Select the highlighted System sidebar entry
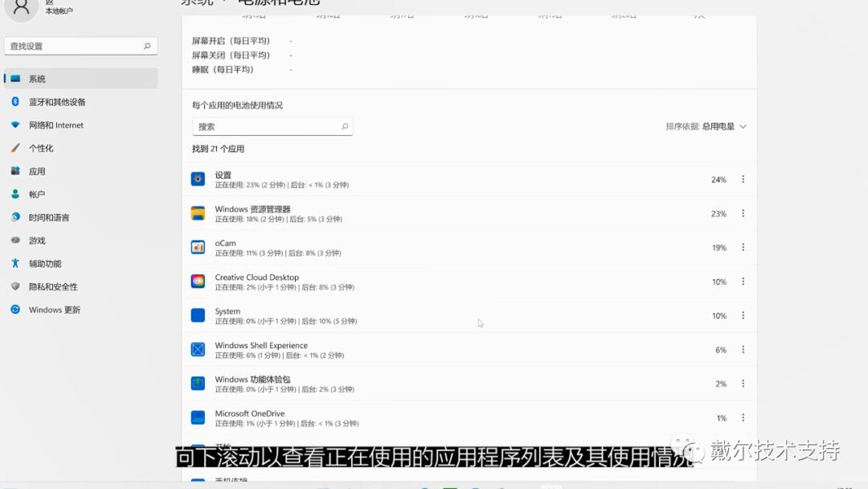The image size is (868, 489). (36, 78)
